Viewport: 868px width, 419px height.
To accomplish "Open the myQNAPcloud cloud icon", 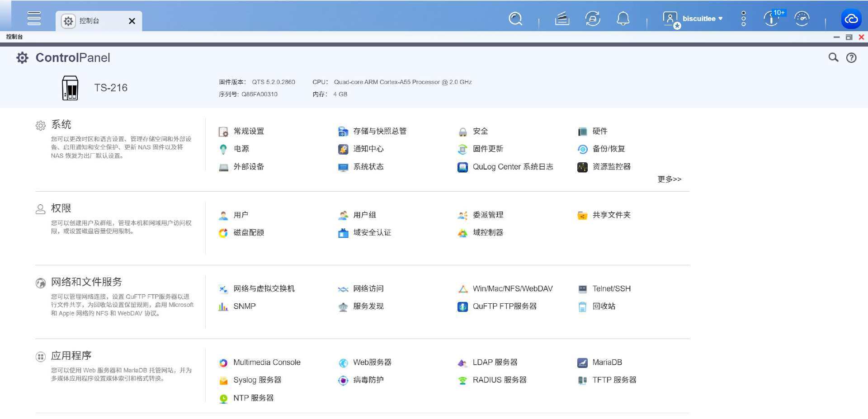I will point(851,19).
